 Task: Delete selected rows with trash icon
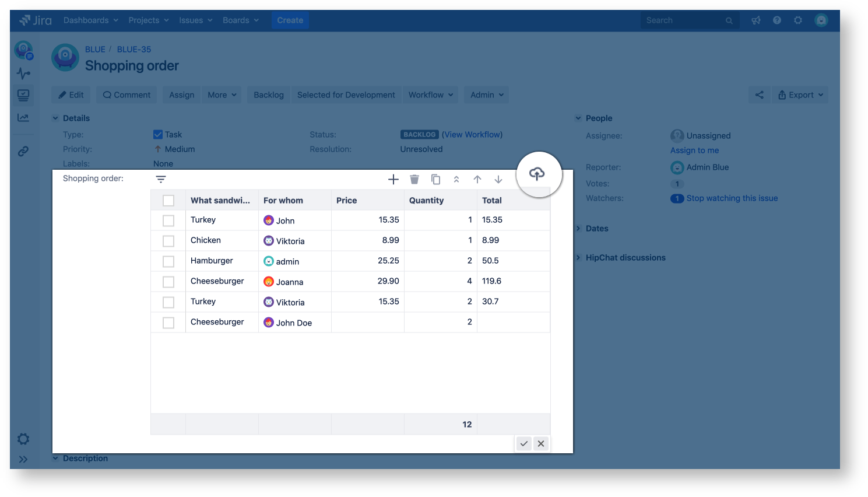414,180
